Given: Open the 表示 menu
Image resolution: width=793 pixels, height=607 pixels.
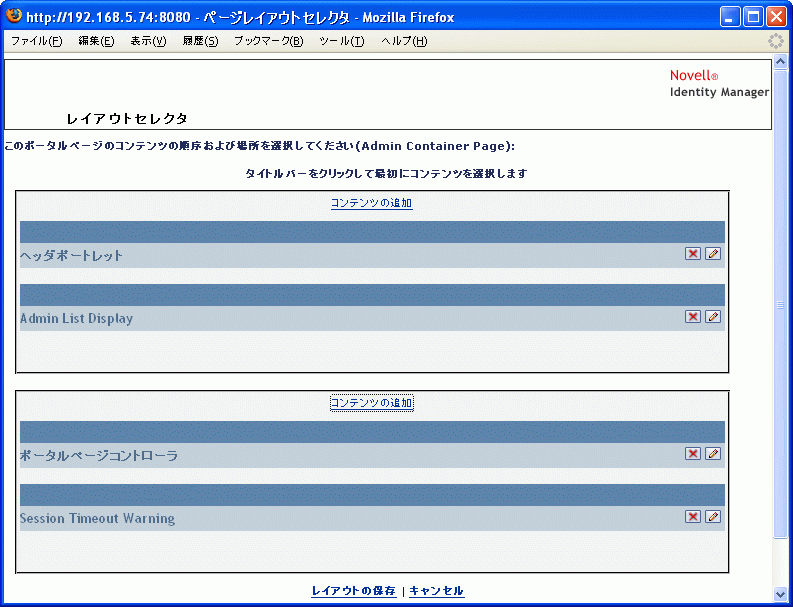Looking at the screenshot, I should coord(148,41).
